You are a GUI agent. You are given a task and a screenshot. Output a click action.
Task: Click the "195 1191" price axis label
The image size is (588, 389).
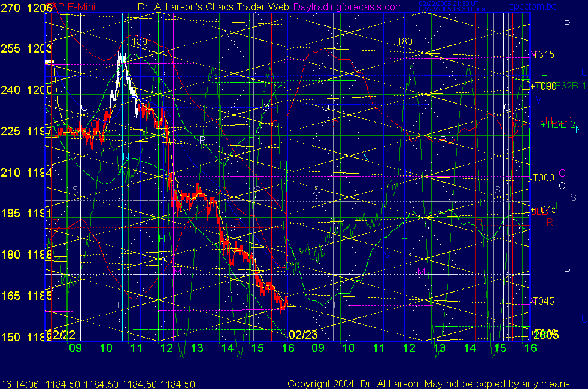click(x=26, y=213)
